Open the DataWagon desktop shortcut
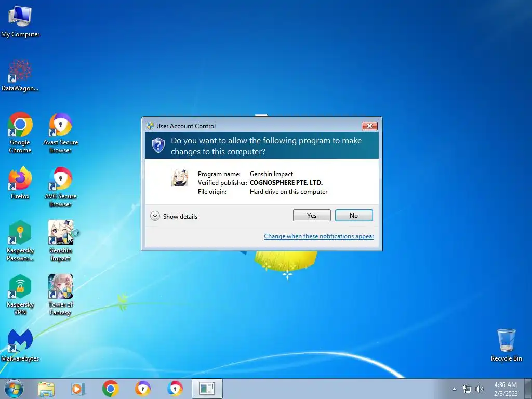The width and height of the screenshot is (532, 399). [x=20, y=75]
